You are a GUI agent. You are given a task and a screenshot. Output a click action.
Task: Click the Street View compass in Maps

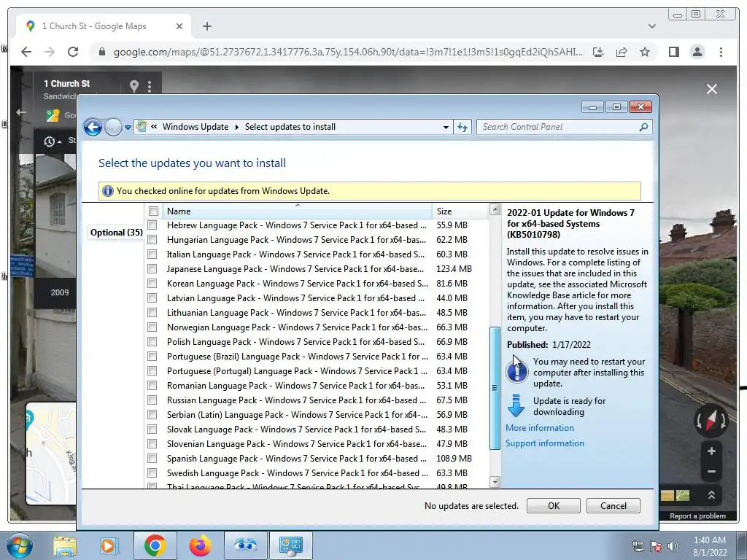[711, 421]
